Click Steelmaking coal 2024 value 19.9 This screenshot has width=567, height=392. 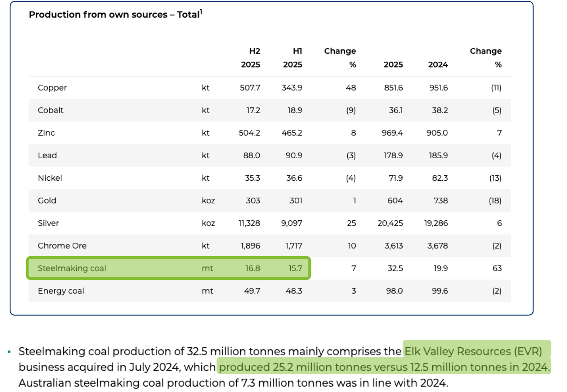pyautogui.click(x=441, y=268)
